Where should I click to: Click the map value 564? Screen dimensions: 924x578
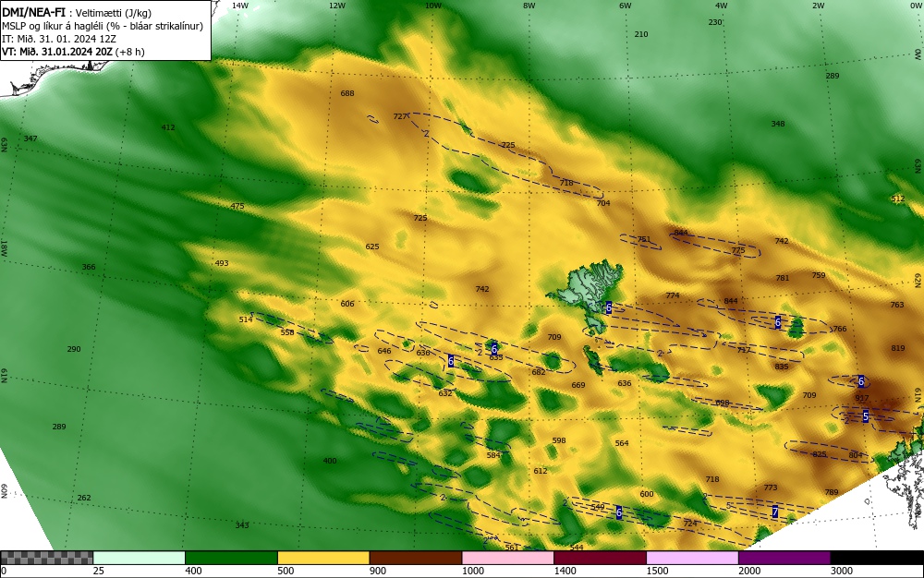622,443
